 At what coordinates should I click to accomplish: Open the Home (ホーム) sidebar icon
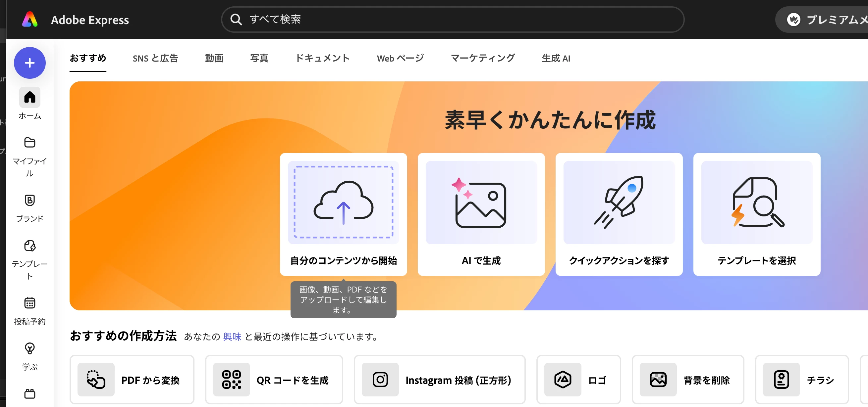click(x=30, y=97)
